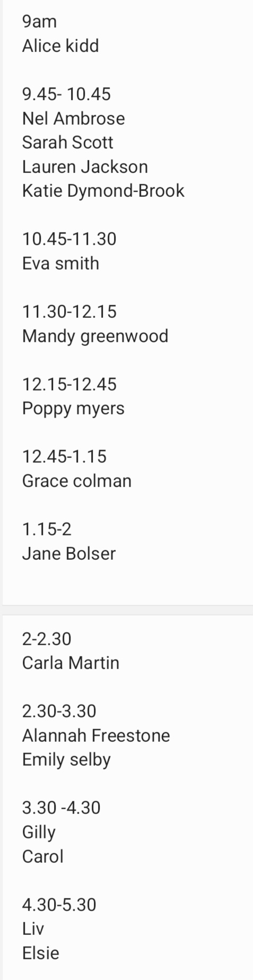Click on Katie Dymond-Brook
This screenshot has height=980, width=253.
(x=103, y=191)
